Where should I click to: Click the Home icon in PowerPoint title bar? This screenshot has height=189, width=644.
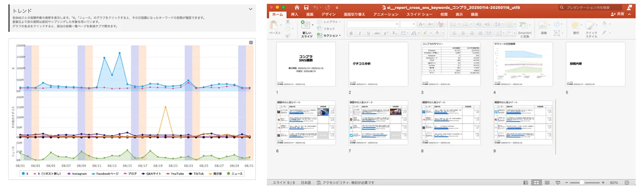click(297, 7)
